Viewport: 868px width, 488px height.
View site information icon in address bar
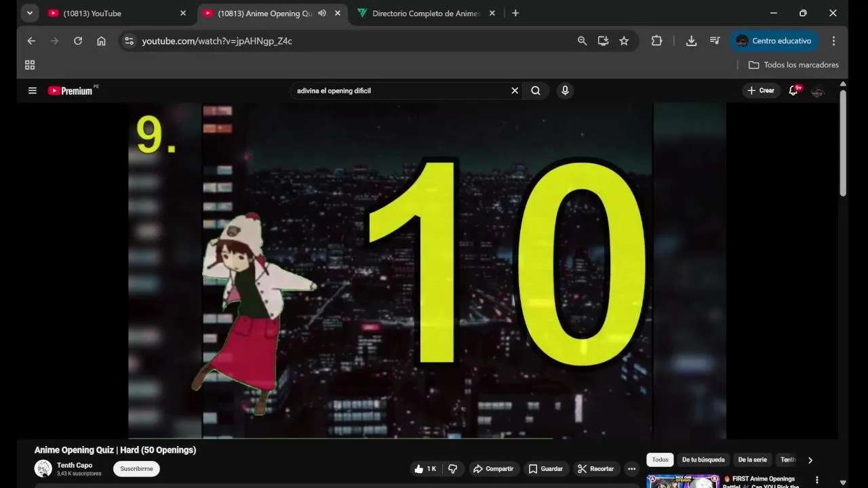pos(129,41)
